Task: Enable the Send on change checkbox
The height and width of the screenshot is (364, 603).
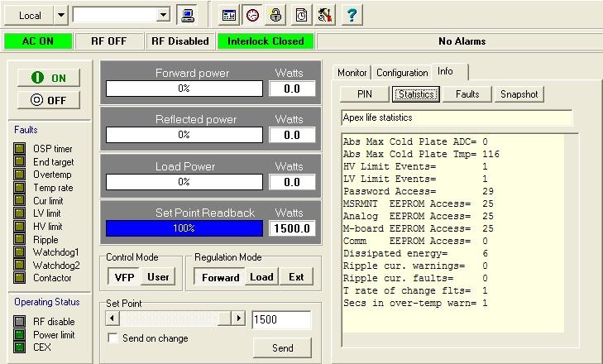Action: pos(113,338)
